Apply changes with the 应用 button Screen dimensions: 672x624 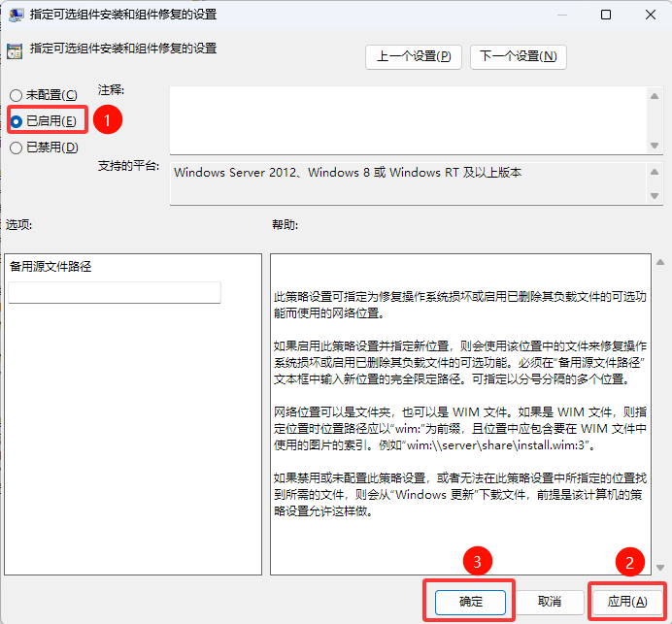point(626,602)
